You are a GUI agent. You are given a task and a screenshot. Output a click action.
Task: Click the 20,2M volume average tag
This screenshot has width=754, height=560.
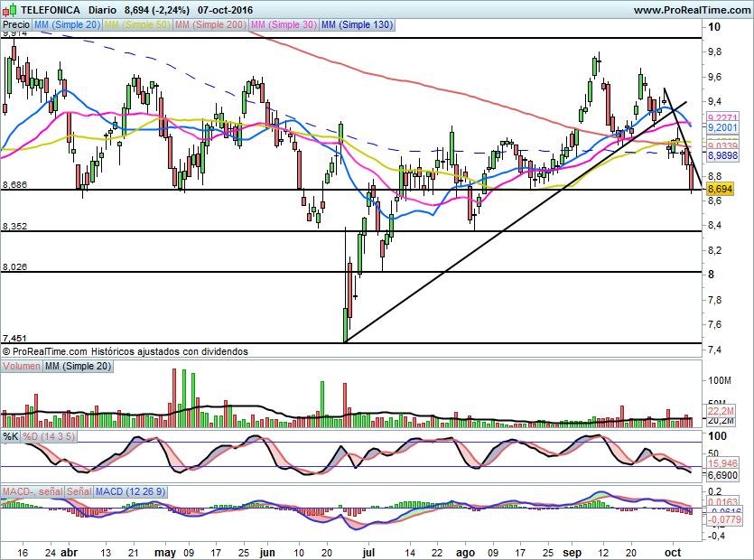click(721, 421)
